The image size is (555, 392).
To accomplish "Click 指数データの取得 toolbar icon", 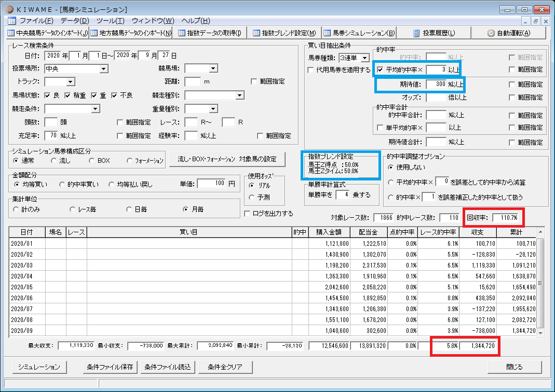I will (x=182, y=33).
